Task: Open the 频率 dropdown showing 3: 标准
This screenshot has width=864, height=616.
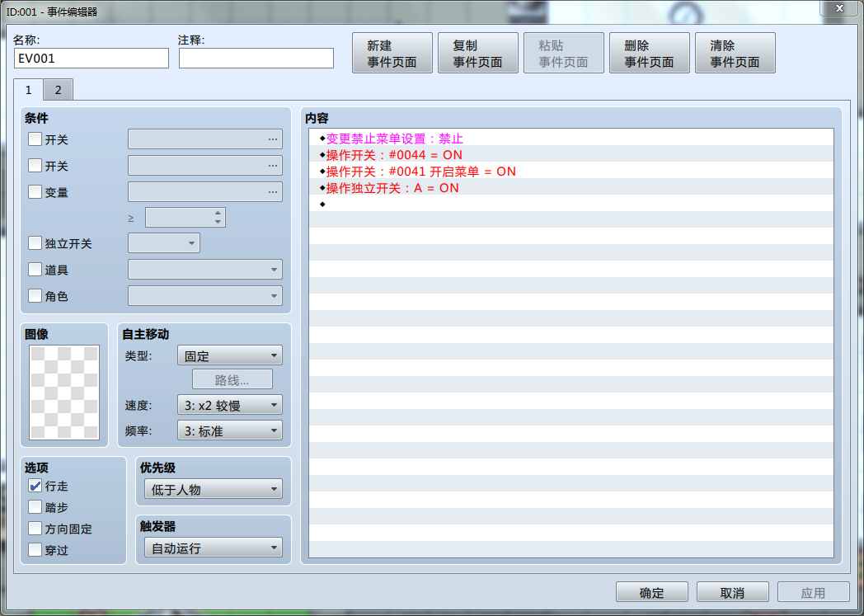Action: coord(230,430)
